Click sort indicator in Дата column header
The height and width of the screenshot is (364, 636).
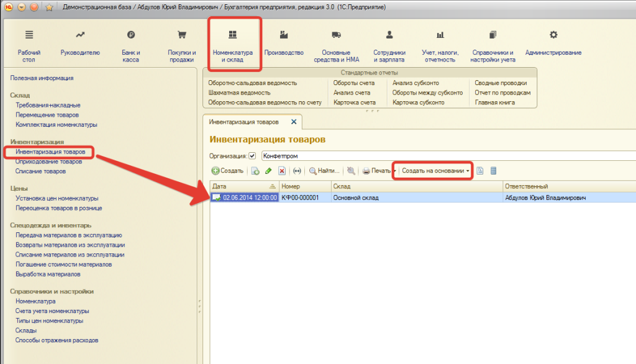[x=272, y=186]
